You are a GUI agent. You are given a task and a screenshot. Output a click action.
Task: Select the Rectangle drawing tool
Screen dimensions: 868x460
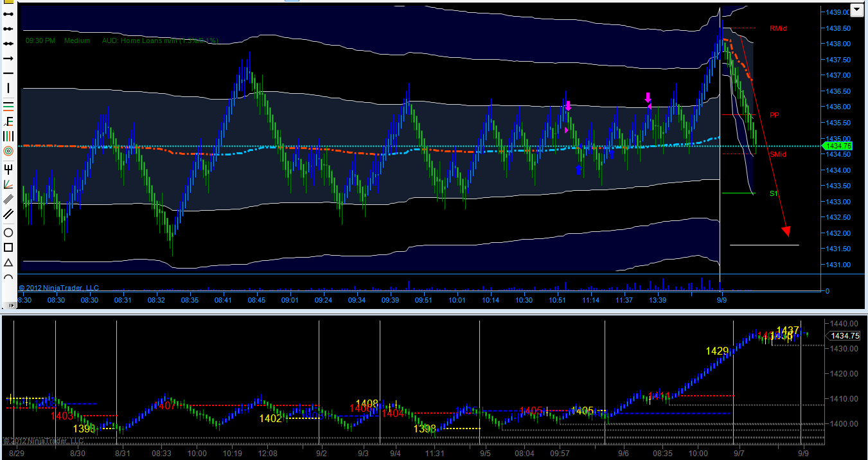point(8,247)
